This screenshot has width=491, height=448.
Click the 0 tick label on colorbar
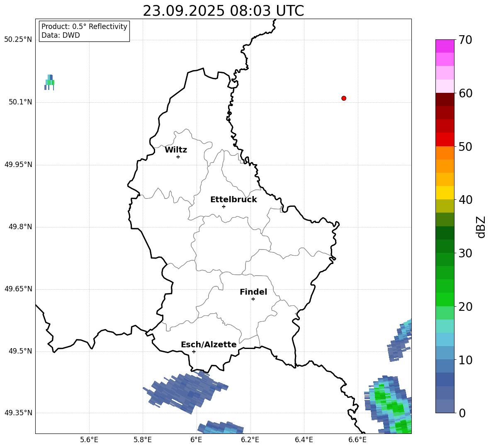462,413
